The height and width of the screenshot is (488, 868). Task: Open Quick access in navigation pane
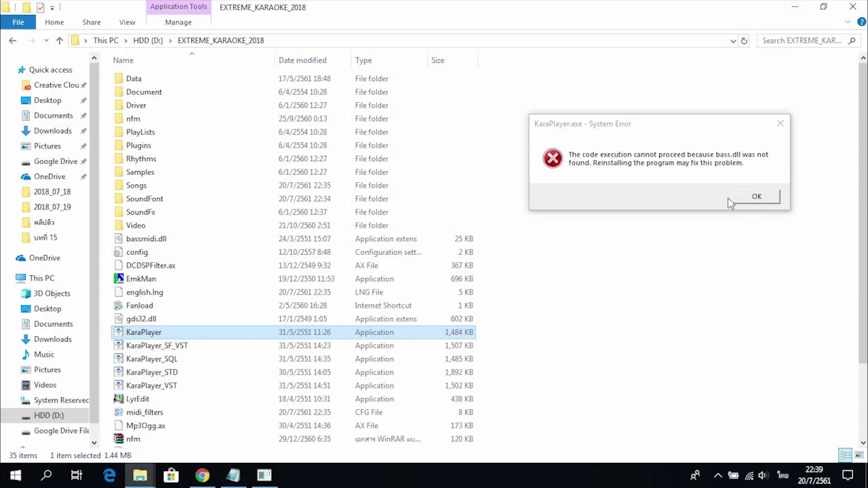tap(50, 70)
